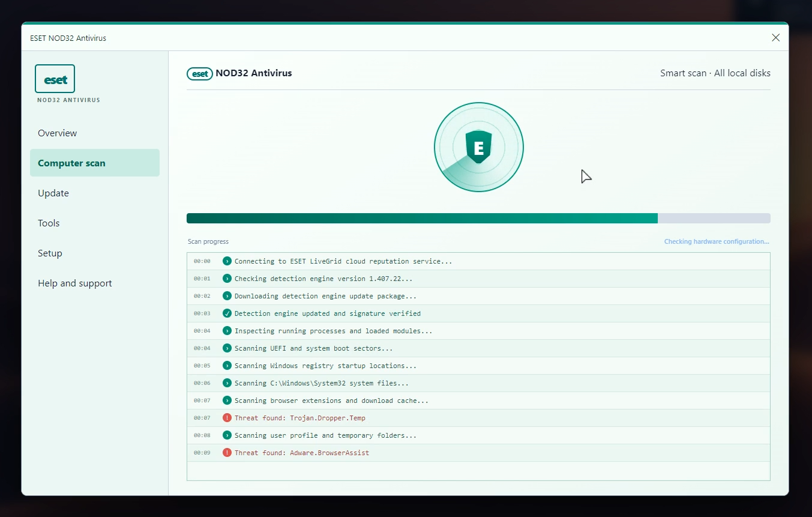Click the red alert icon for Adware.BrowserAssist

tap(227, 453)
